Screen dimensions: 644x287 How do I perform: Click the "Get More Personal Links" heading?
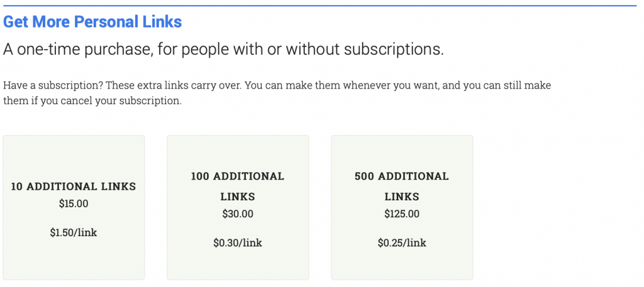[92, 22]
